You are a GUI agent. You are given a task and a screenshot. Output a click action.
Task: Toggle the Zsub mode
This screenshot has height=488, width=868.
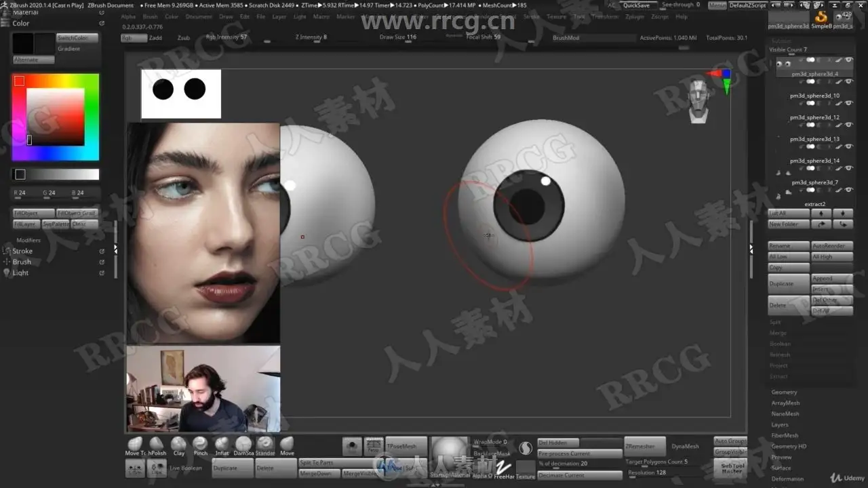click(x=184, y=38)
